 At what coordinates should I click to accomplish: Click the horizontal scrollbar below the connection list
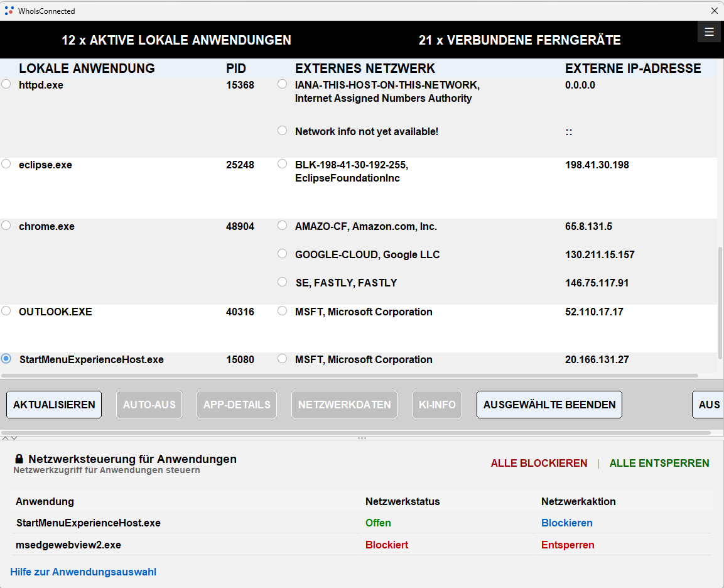tap(349, 376)
